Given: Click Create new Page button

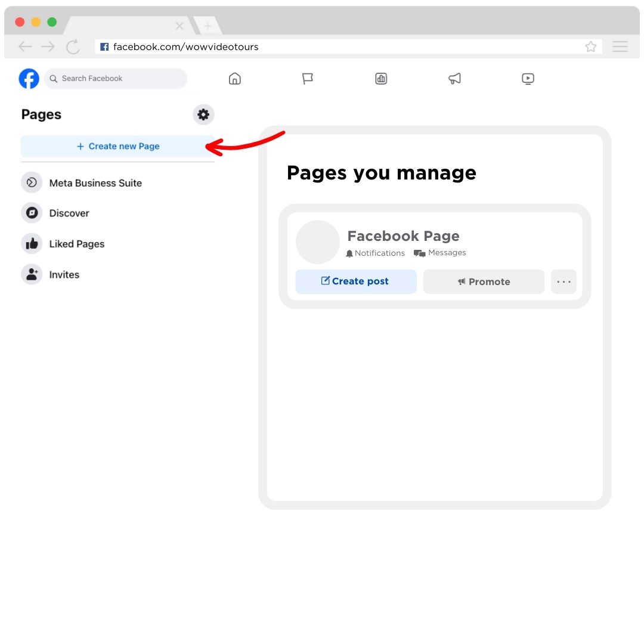Looking at the screenshot, I should [x=118, y=146].
